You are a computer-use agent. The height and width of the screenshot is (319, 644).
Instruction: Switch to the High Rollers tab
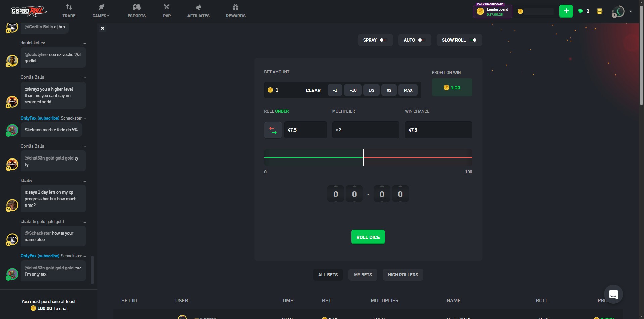tap(403, 275)
